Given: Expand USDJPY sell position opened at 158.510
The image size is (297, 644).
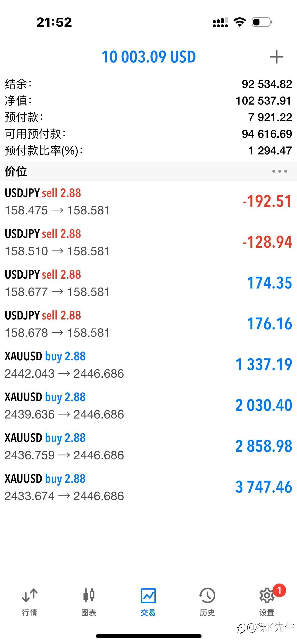Looking at the screenshot, I should [x=148, y=242].
